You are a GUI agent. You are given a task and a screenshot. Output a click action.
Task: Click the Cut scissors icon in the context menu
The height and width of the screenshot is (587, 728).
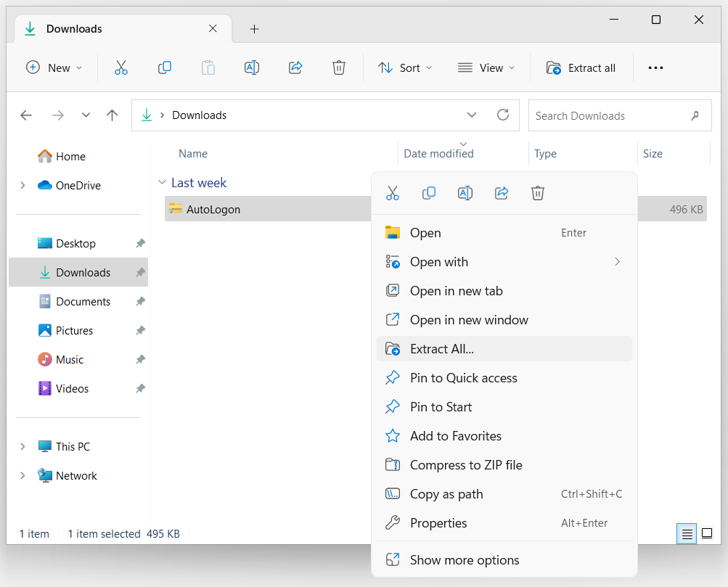pos(393,193)
